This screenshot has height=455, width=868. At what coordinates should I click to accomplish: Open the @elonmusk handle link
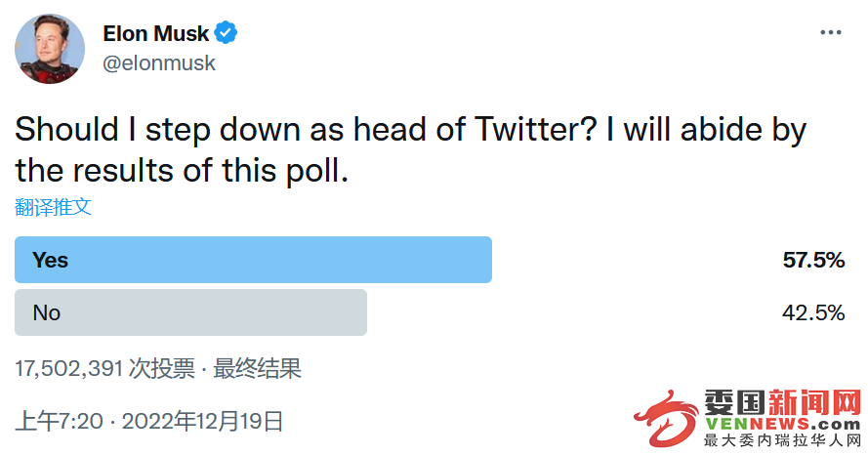(x=159, y=63)
